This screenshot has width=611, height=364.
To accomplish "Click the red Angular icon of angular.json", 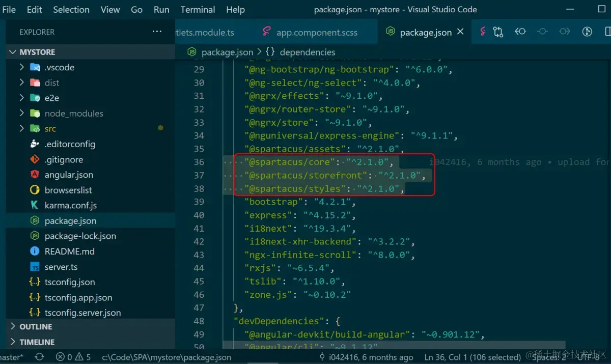I will 35,175.
